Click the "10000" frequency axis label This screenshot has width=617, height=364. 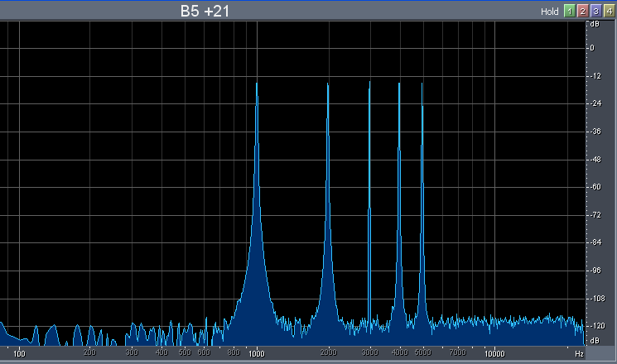[x=494, y=353]
